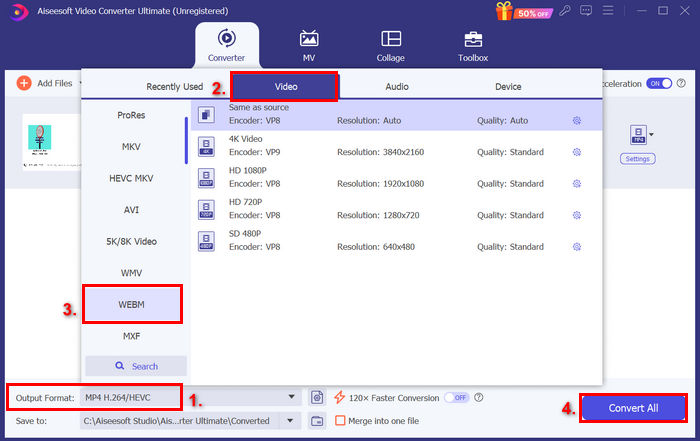Image resolution: width=700 pixels, height=441 pixels.
Task: Open the hamburger menu in title bar
Action: tap(608, 10)
